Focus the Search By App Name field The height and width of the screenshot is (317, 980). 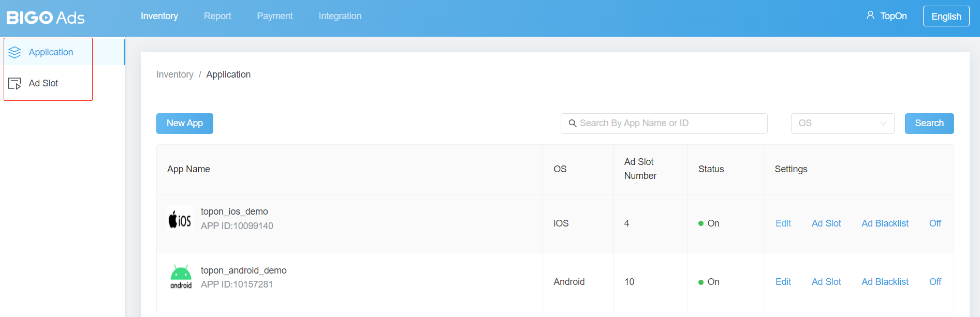click(668, 123)
